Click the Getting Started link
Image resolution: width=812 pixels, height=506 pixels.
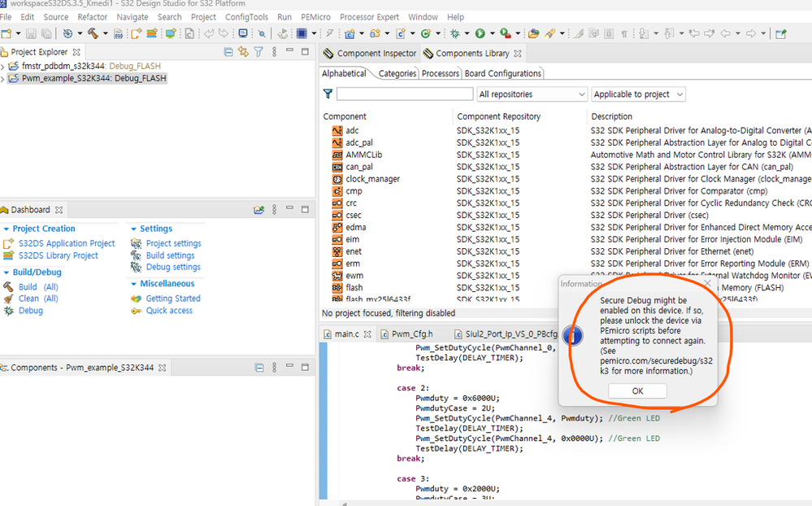[173, 299]
